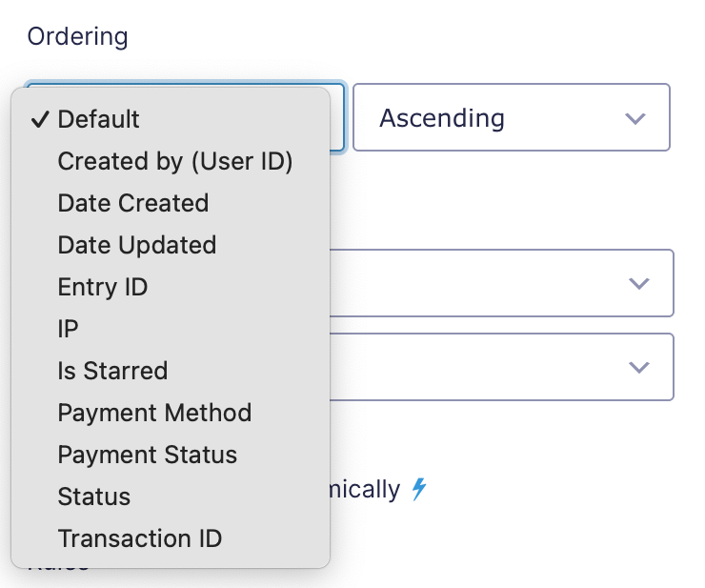Select Date Created from the list

pyautogui.click(x=171, y=203)
